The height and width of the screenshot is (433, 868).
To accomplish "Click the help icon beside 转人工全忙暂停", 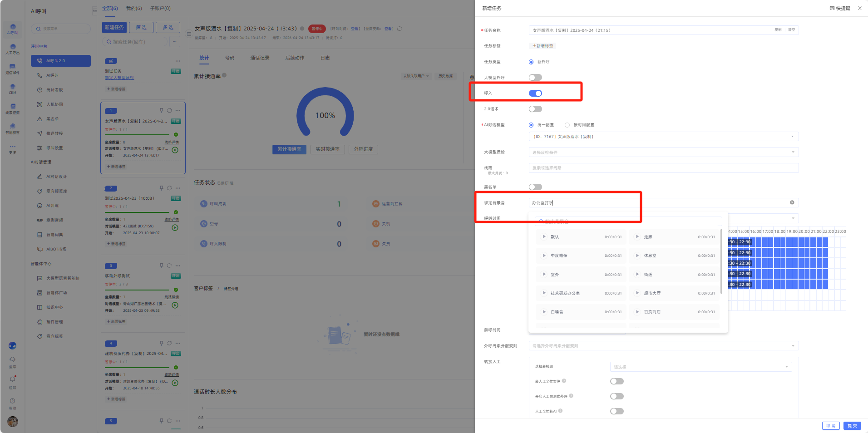I will (564, 381).
